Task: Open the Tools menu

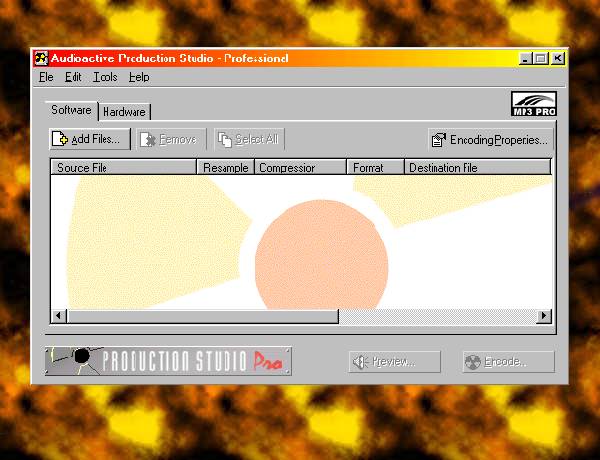Action: [x=105, y=77]
